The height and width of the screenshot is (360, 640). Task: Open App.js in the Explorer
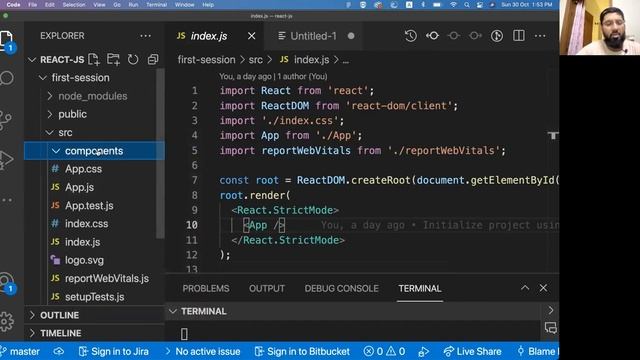tap(80, 187)
